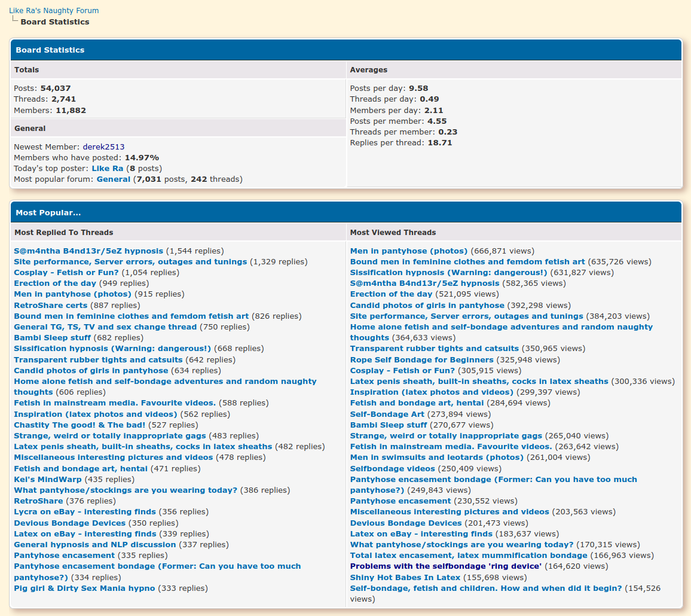Open Site performance thread in Most Viewed list
Screen dimensions: 691x616
(x=466, y=316)
